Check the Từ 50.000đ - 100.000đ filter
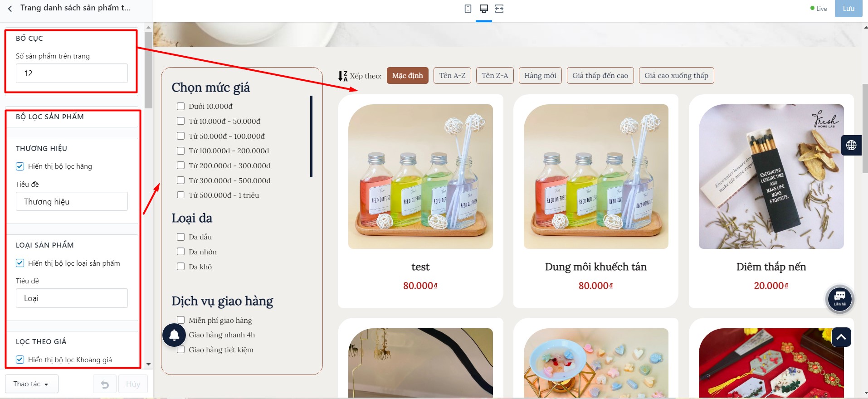Screen dimensions: 868x399 180,136
